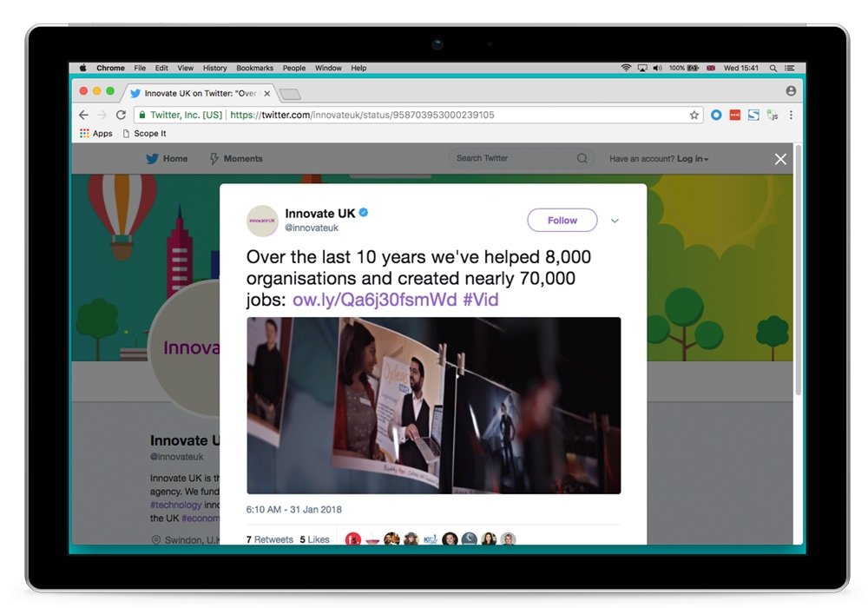
Task: Click the Twitter search magnifier icon
Action: pyautogui.click(x=582, y=158)
